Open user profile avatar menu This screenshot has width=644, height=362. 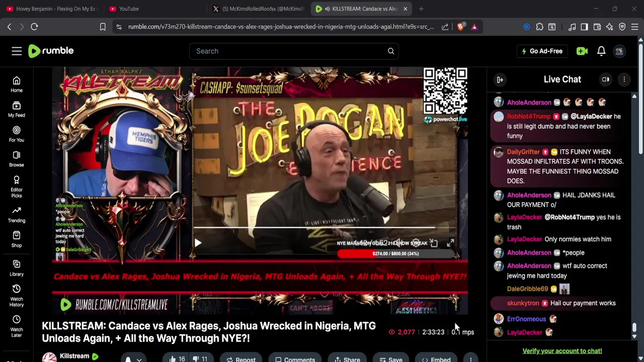click(619, 51)
